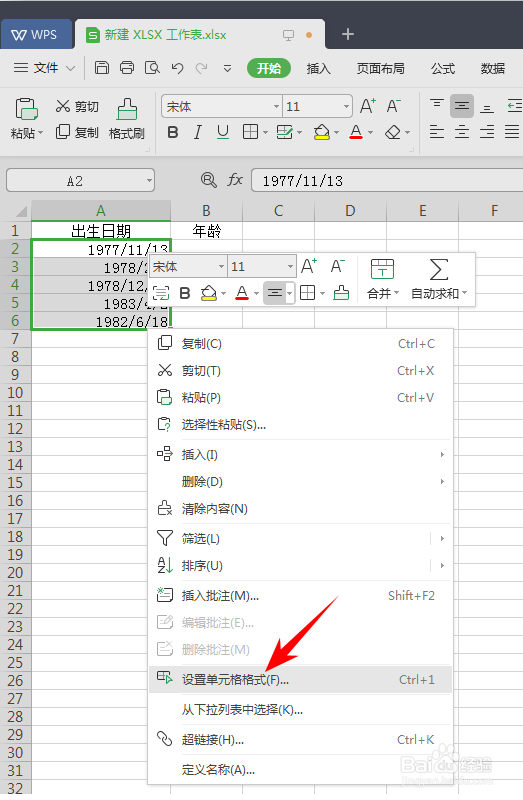The height and width of the screenshot is (800, 523).
Task: Click the WPS home tab
Action: pos(36,34)
